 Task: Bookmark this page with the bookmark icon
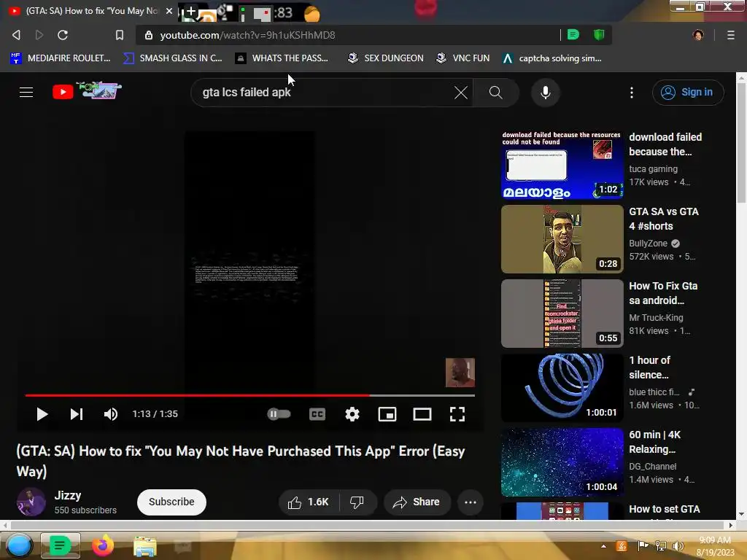[x=120, y=35]
